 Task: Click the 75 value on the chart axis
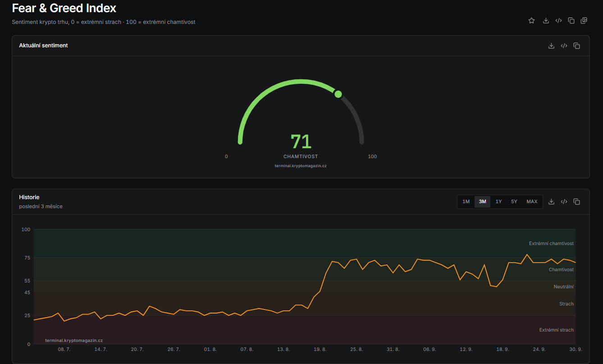[27, 258]
